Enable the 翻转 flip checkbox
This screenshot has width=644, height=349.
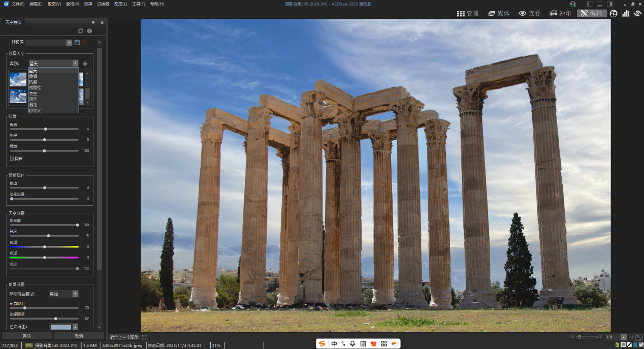(x=12, y=158)
